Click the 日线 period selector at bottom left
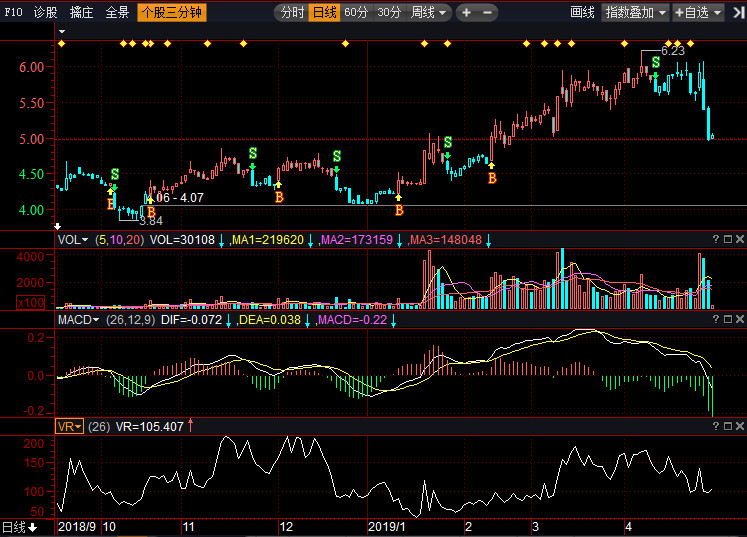The height and width of the screenshot is (537, 747). tap(20, 527)
